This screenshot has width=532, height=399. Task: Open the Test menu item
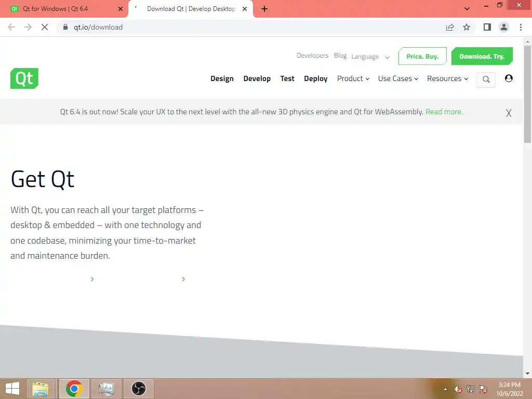287,78
